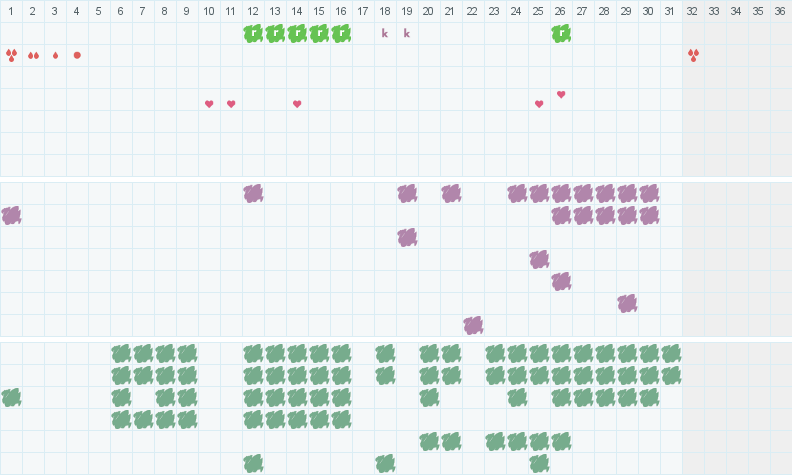Click the green 'r' icon on day 26
792x475 pixels.
(561, 33)
